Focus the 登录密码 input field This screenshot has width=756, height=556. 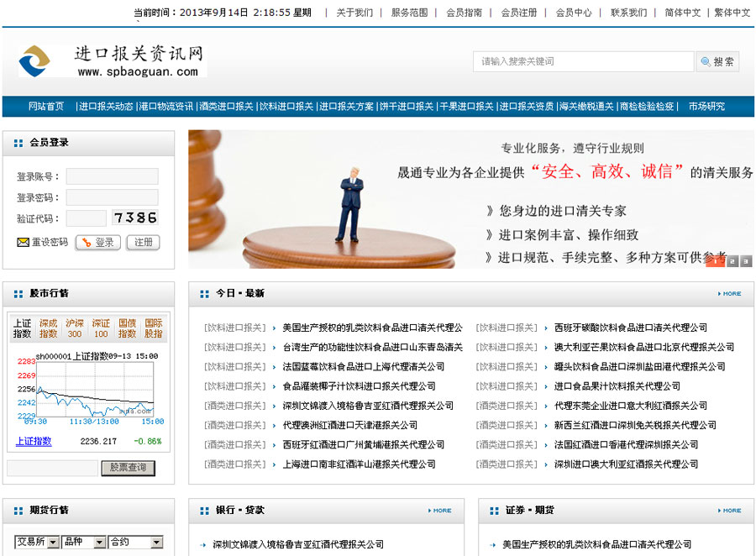[x=112, y=197]
